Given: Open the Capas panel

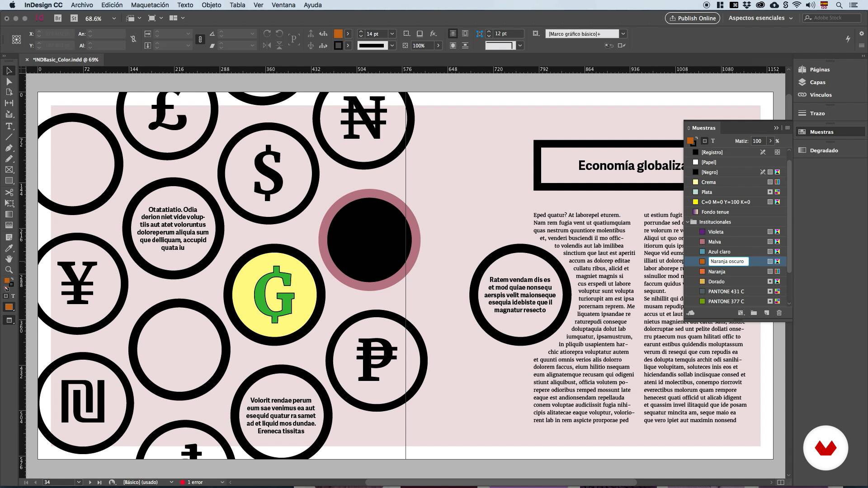Looking at the screenshot, I should pyautogui.click(x=817, y=82).
